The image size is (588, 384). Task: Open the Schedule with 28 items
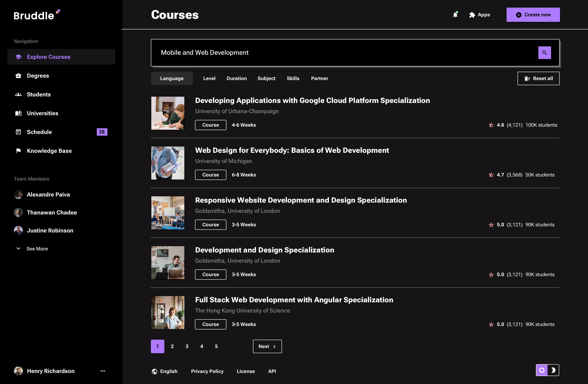click(40, 132)
